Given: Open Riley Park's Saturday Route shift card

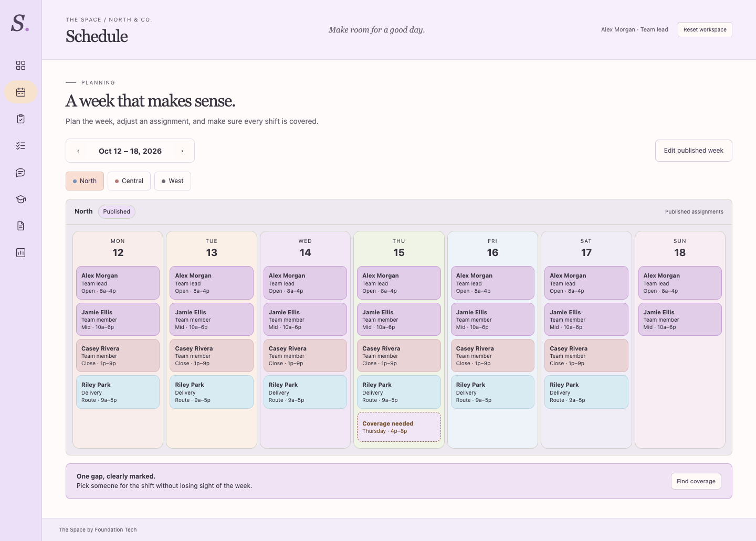Looking at the screenshot, I should click(586, 392).
